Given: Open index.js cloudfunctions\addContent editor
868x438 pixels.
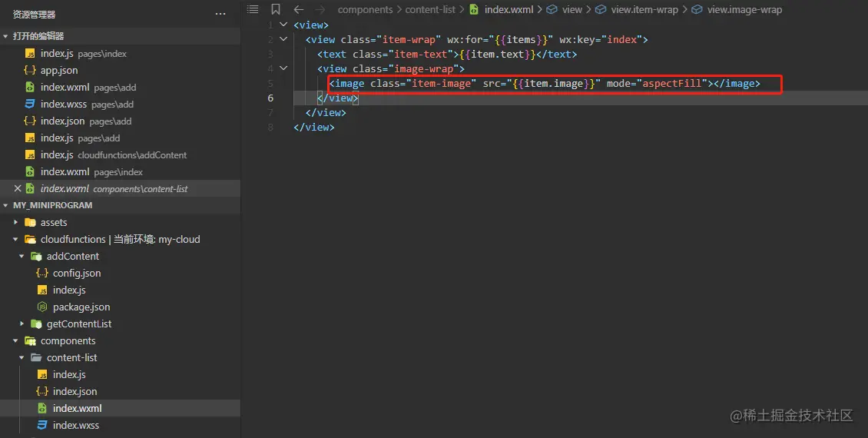Looking at the screenshot, I should [x=120, y=155].
